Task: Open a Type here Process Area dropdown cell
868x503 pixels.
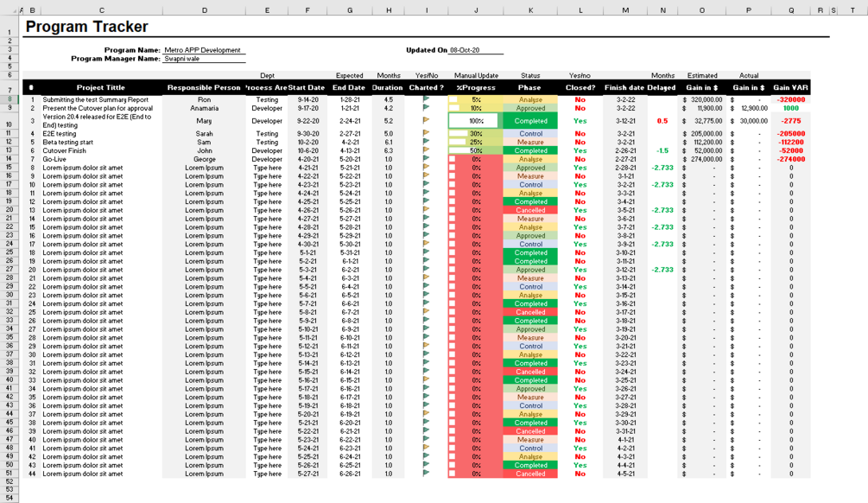Action: pyautogui.click(x=268, y=169)
